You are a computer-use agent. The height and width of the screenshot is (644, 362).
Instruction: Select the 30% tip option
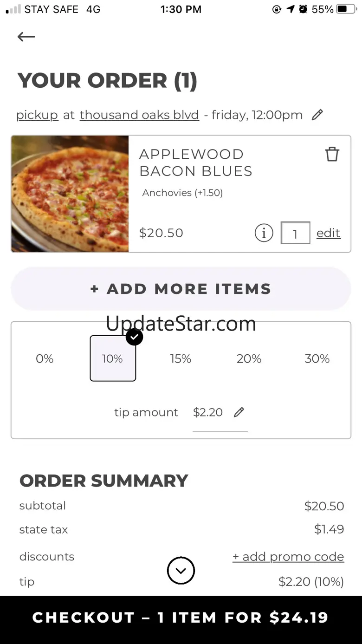click(x=317, y=358)
